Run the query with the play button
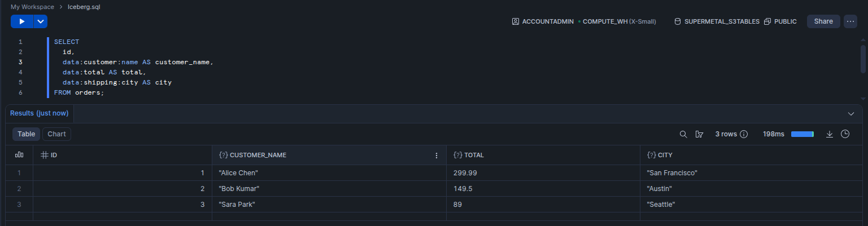 pos(21,21)
